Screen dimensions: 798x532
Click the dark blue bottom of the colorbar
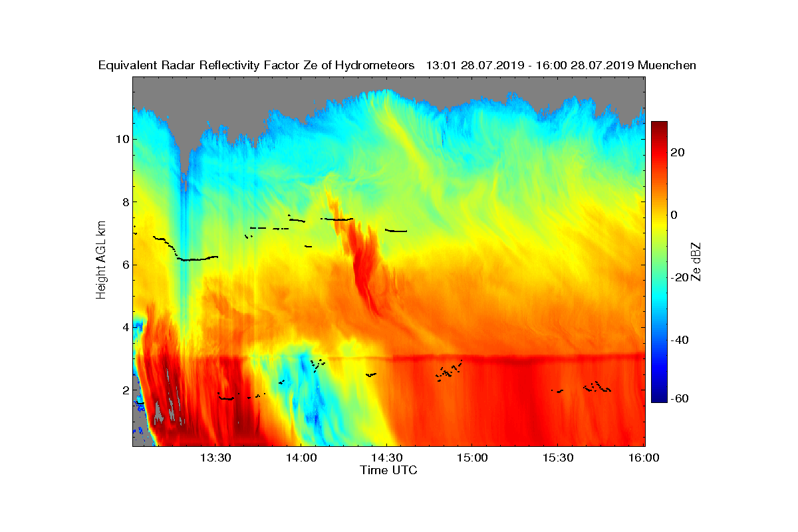point(659,398)
